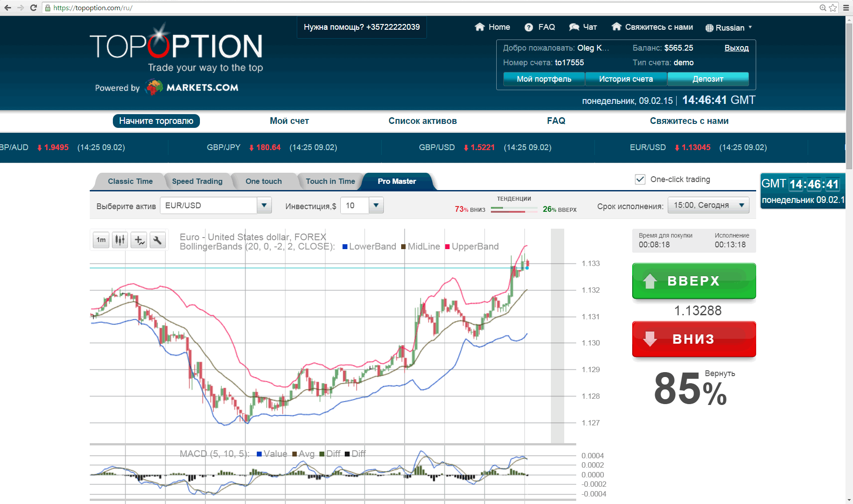Click the История счета button
This screenshot has height=504, width=853.
tap(626, 79)
